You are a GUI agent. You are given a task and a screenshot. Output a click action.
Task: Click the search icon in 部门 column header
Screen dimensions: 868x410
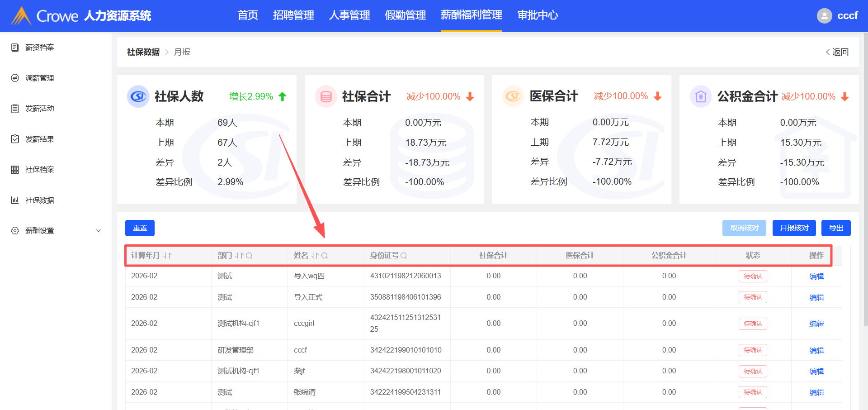click(x=249, y=256)
